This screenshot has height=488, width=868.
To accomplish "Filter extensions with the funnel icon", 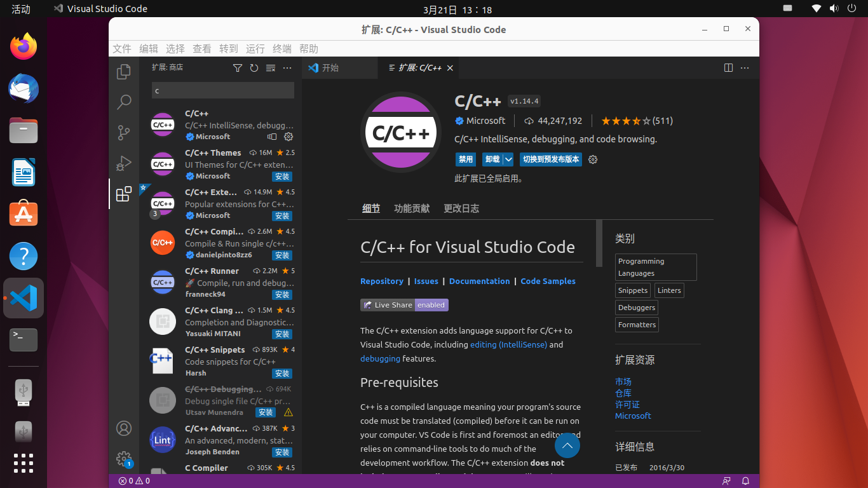I will tap(238, 68).
